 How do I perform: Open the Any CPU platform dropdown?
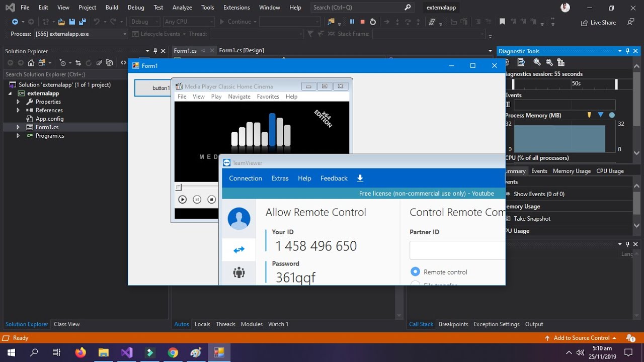point(189,22)
